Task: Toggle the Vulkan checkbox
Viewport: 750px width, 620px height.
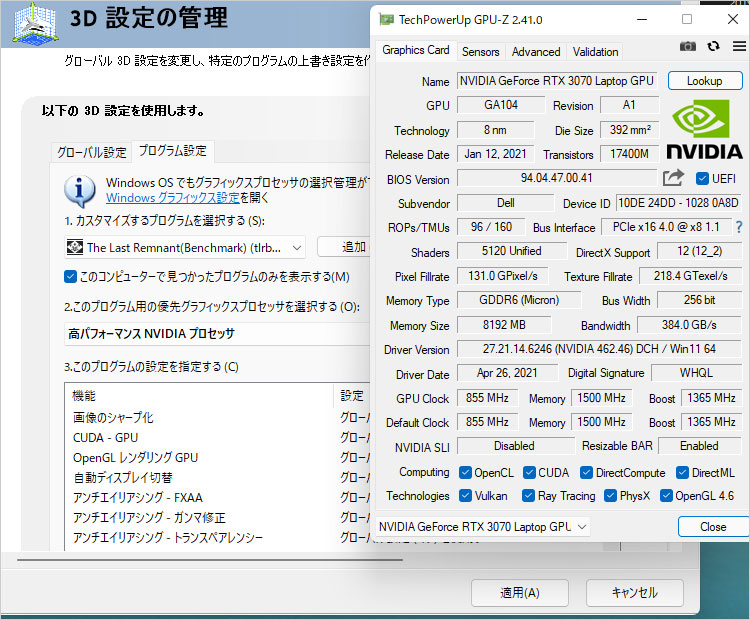Action: pyautogui.click(x=465, y=496)
